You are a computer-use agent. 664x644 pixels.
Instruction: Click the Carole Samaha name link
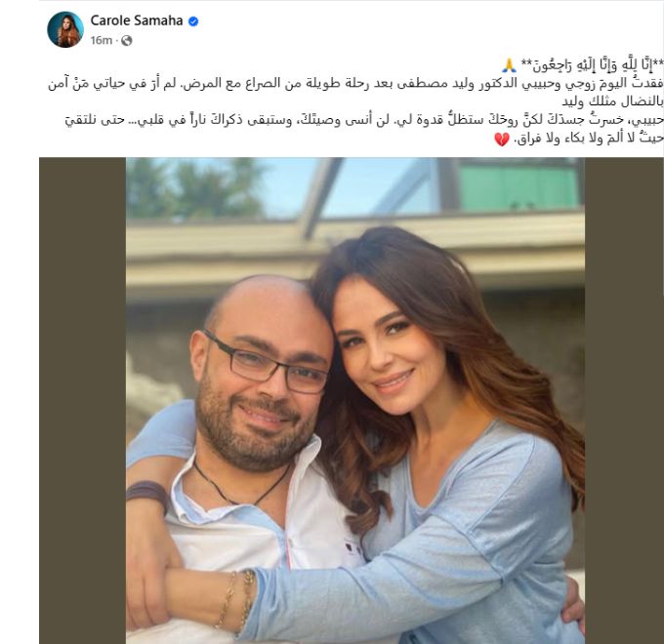pyautogui.click(x=137, y=20)
